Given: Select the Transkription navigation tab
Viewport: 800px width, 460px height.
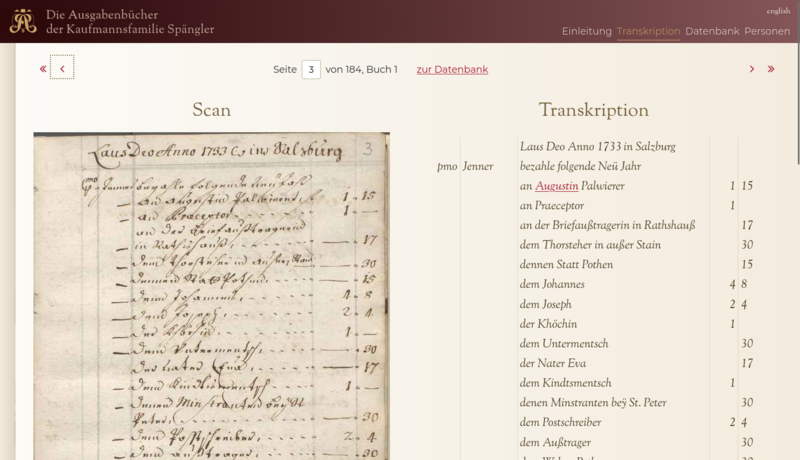Looking at the screenshot, I should click(648, 31).
